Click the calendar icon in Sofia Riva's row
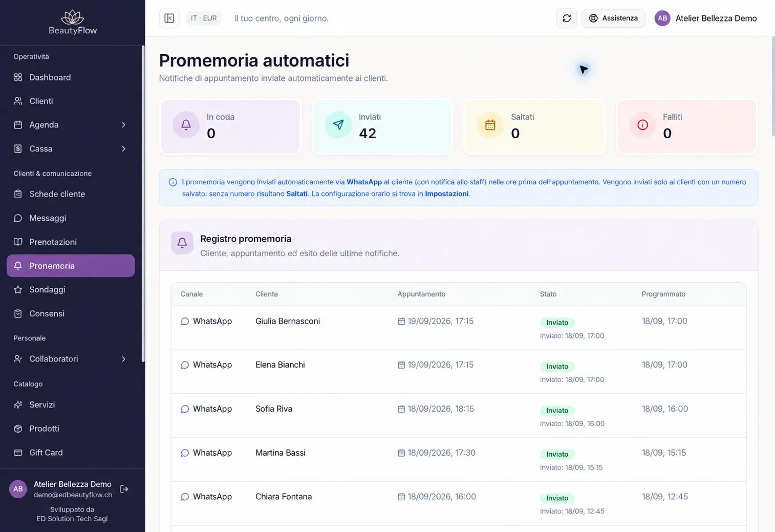 [x=401, y=409]
